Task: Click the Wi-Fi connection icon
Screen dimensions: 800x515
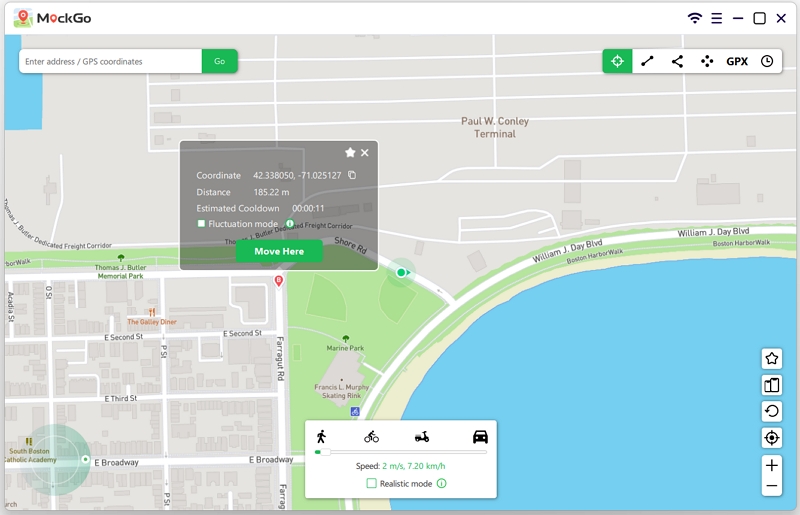Action: (x=694, y=18)
